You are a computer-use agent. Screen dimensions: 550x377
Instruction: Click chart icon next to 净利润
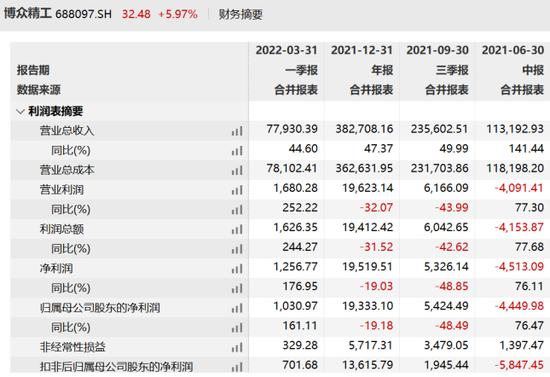[x=237, y=269]
